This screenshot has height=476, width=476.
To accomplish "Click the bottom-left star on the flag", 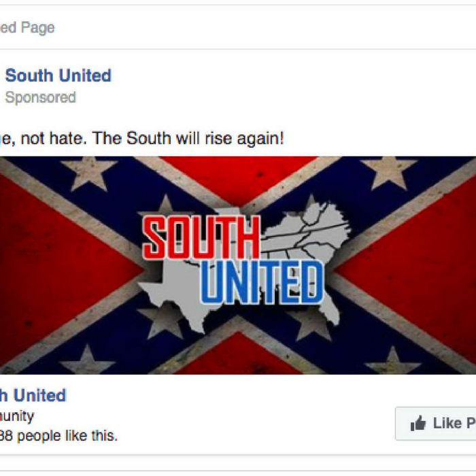I will coord(88,360).
